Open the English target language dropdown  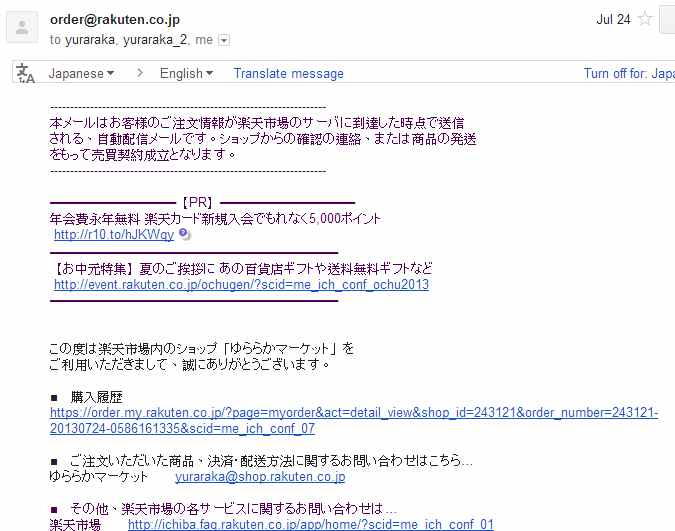point(186,73)
